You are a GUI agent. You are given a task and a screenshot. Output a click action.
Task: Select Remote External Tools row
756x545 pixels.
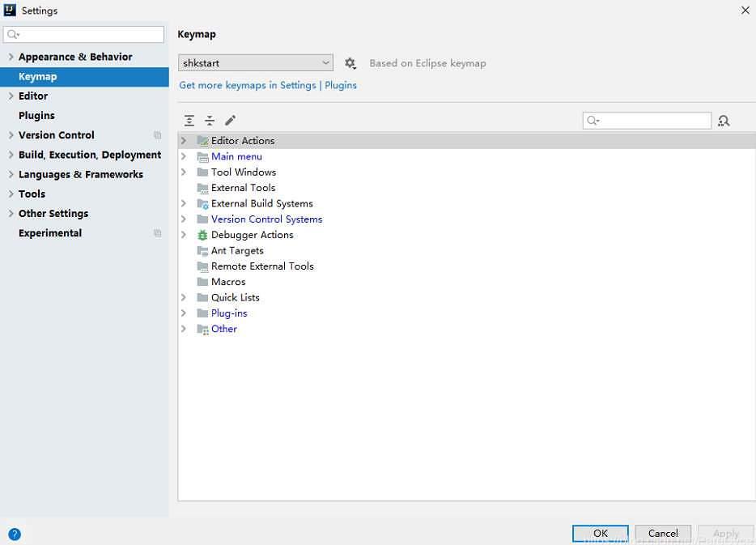click(x=467, y=266)
